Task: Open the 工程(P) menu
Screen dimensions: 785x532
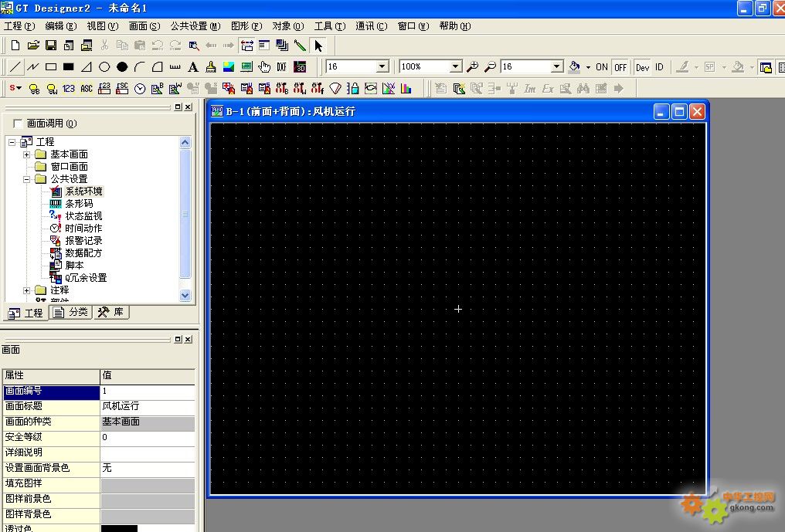Action: tap(19, 26)
